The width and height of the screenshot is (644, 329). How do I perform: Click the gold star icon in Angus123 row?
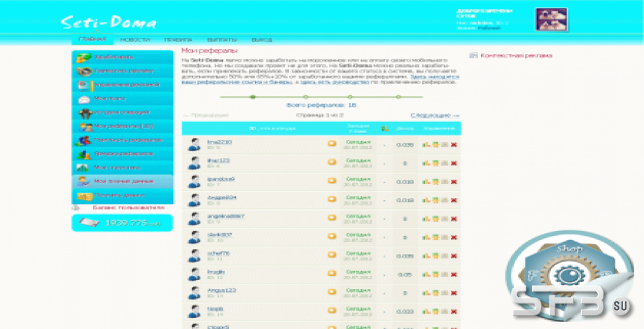pos(435,293)
